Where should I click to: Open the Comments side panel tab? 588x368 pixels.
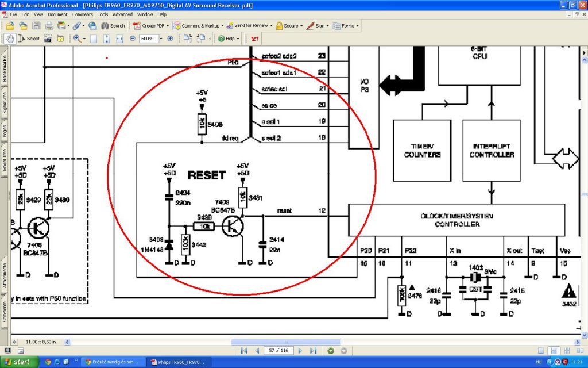tap(5, 312)
